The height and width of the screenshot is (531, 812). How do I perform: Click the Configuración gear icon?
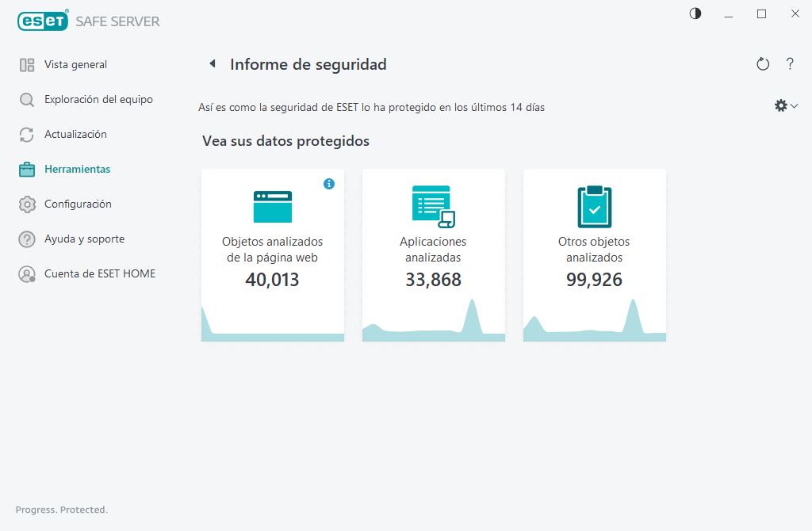pyautogui.click(x=26, y=204)
